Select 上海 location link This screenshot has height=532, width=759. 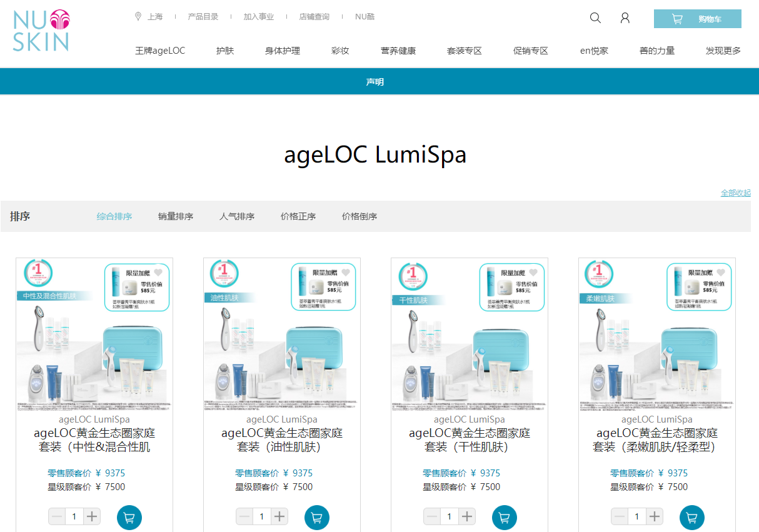click(155, 17)
